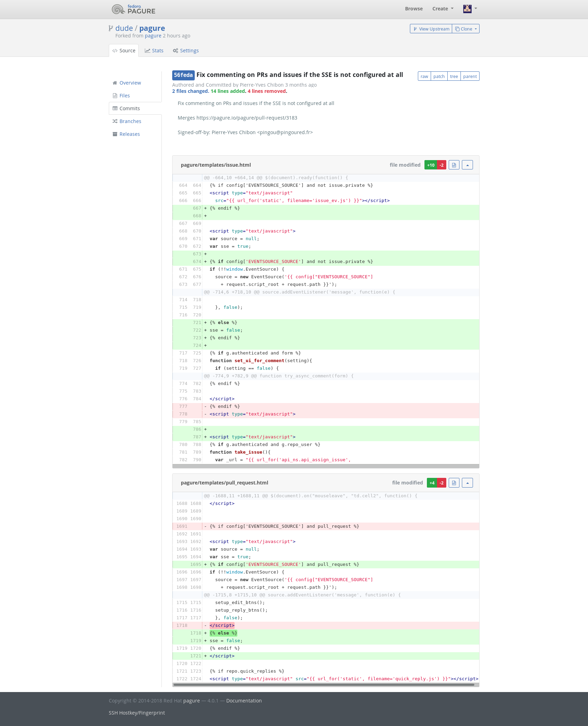Open the Create dropdown menu
Screen dimensions: 588x726
(x=443, y=9)
